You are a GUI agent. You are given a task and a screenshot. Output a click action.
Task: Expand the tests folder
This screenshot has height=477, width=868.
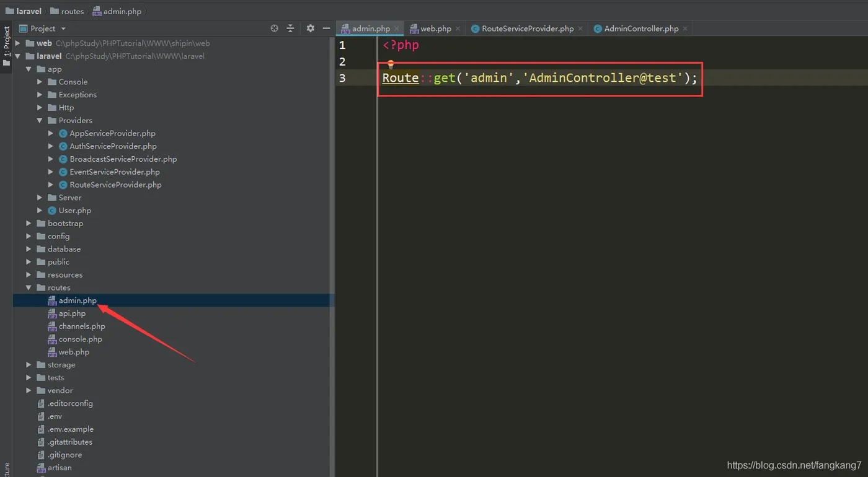pyautogui.click(x=29, y=378)
